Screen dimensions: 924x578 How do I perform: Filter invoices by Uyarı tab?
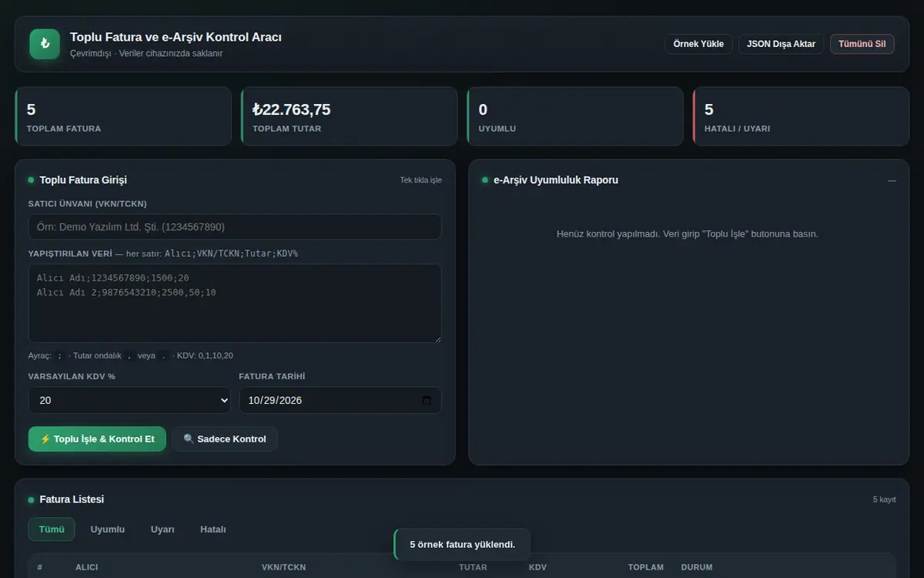tap(162, 529)
